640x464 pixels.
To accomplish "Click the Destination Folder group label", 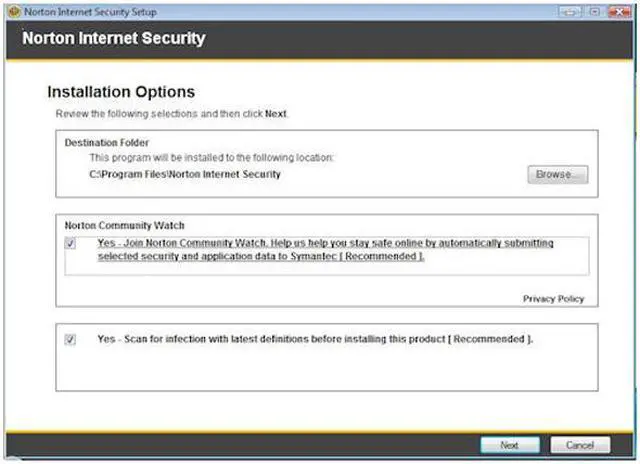I will pyautogui.click(x=106, y=143).
